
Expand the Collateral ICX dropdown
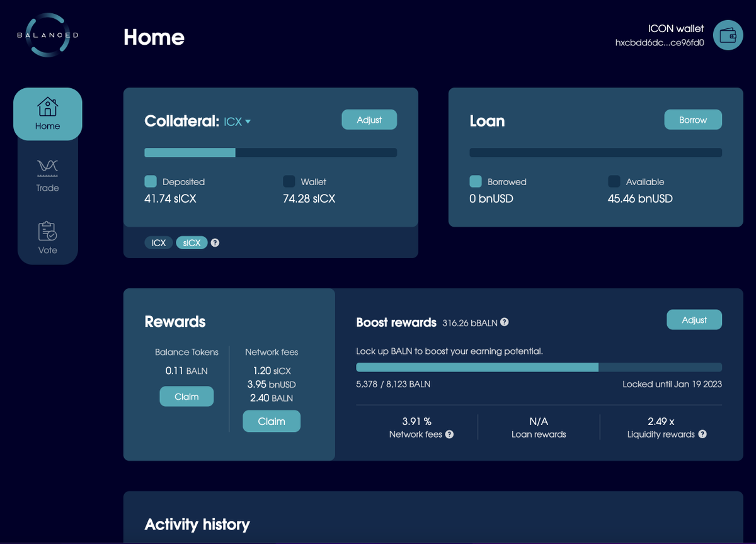(238, 122)
